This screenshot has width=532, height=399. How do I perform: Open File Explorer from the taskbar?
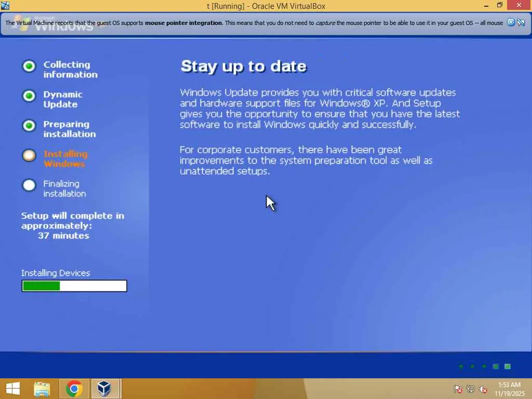(42, 389)
